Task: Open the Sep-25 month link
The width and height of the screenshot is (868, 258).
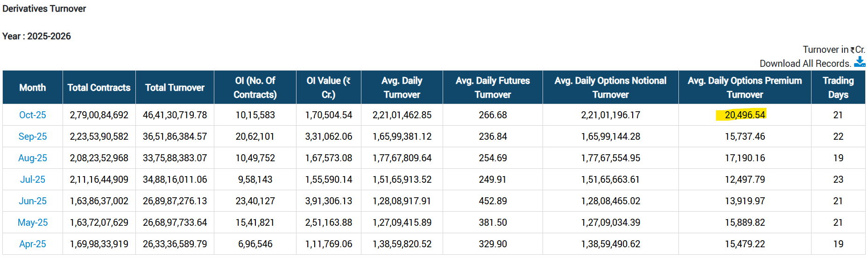Action: pyautogui.click(x=32, y=136)
